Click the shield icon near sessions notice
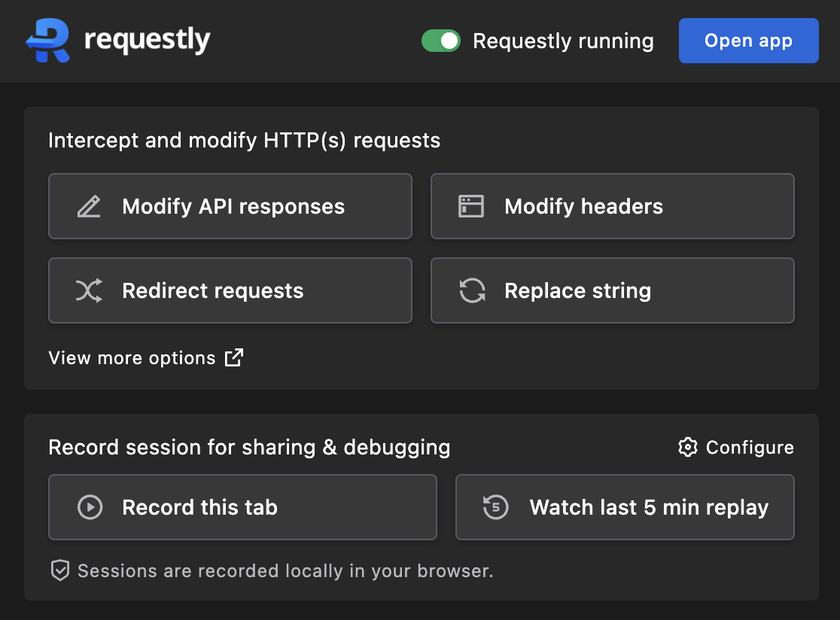 click(x=59, y=571)
